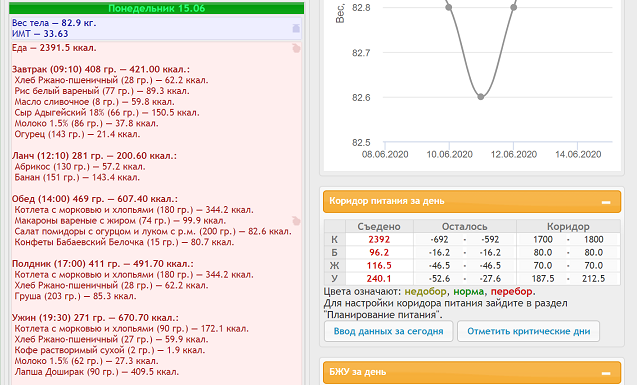Screen dimensions: 637x385
Task: Collapse the 'Коридор питания за день' panel
Action: pos(606,202)
